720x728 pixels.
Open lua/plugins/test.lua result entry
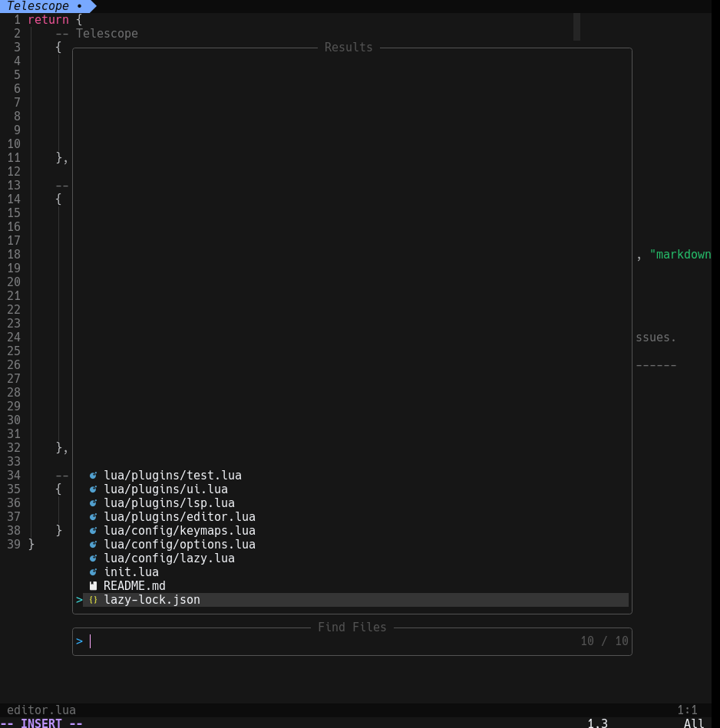(173, 476)
